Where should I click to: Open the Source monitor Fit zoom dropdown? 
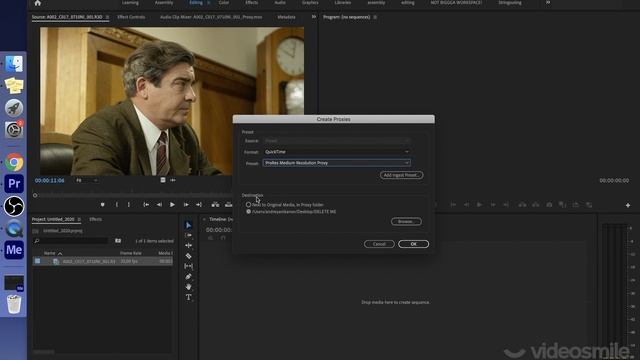pos(87,180)
